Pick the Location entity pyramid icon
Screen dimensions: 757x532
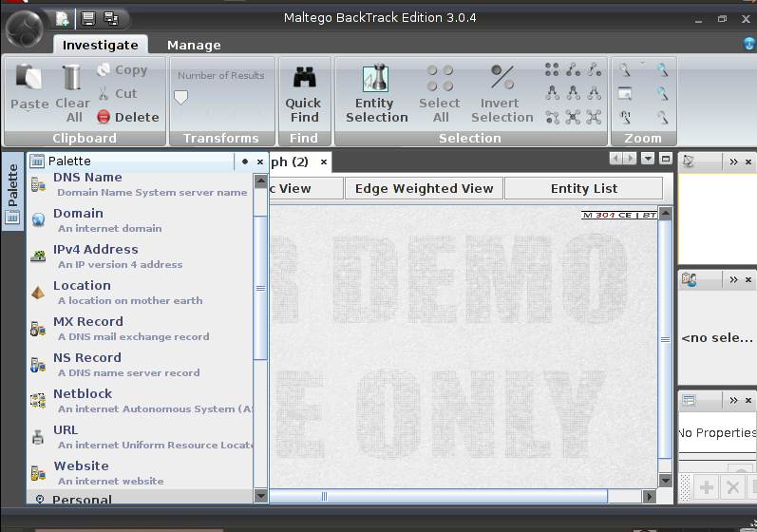point(38,293)
